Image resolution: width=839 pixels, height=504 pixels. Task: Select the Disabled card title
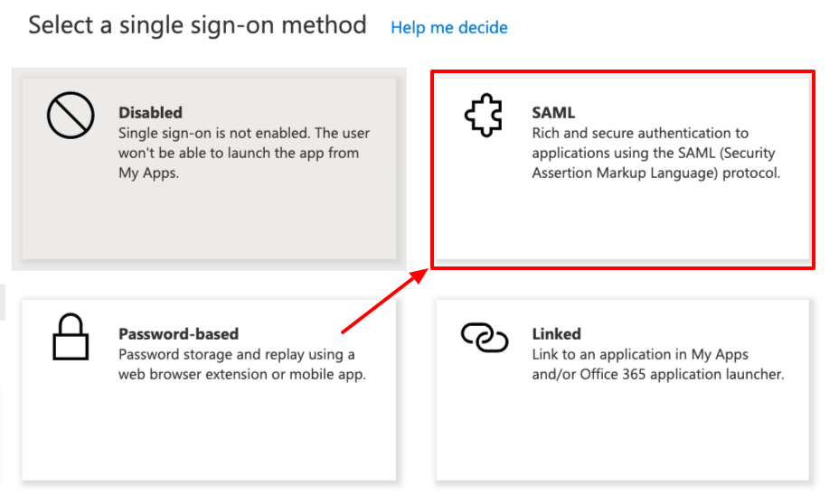[x=150, y=113]
